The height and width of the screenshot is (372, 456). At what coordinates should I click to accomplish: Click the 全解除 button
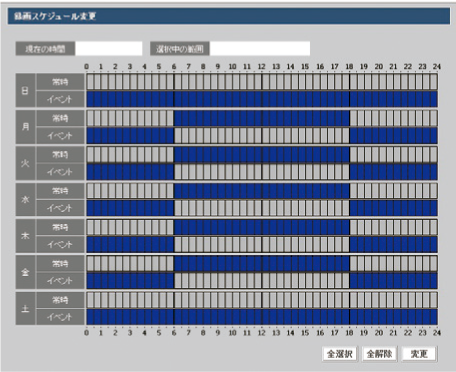tap(379, 354)
